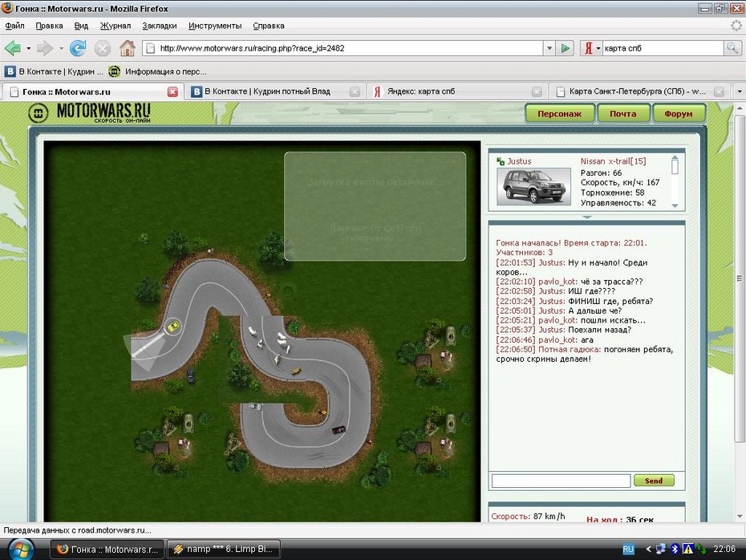The height and width of the screenshot is (560, 746).
Task: Click the Bluetooth tray icon
Action: pyautogui.click(x=674, y=549)
